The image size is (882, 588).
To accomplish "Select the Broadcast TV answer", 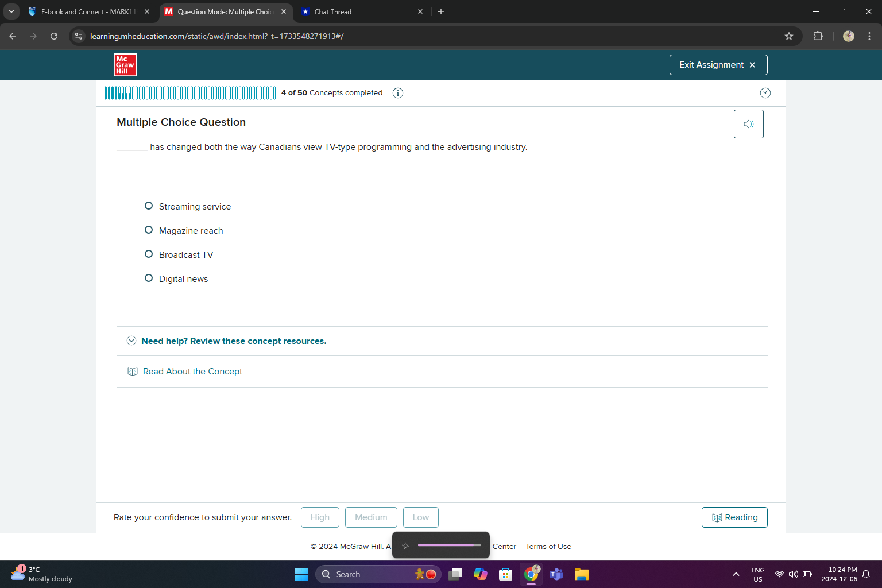I will click(149, 254).
